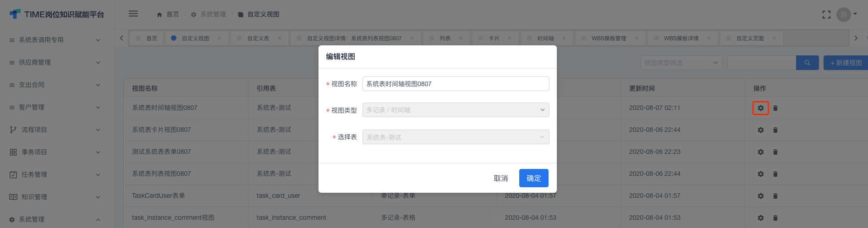
Task: Open settings gear for 系统表时间轴视图0807 row
Action: 761,108
